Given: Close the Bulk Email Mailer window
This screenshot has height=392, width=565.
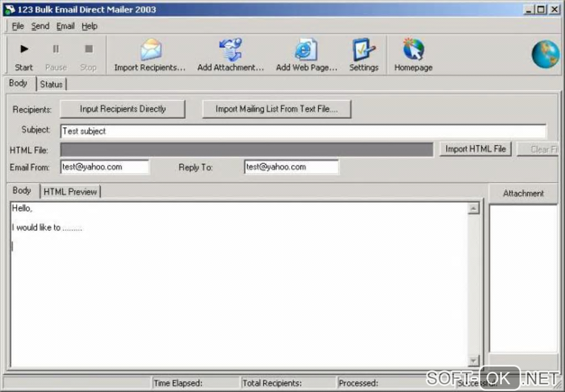Looking at the screenshot, I should 554,10.
